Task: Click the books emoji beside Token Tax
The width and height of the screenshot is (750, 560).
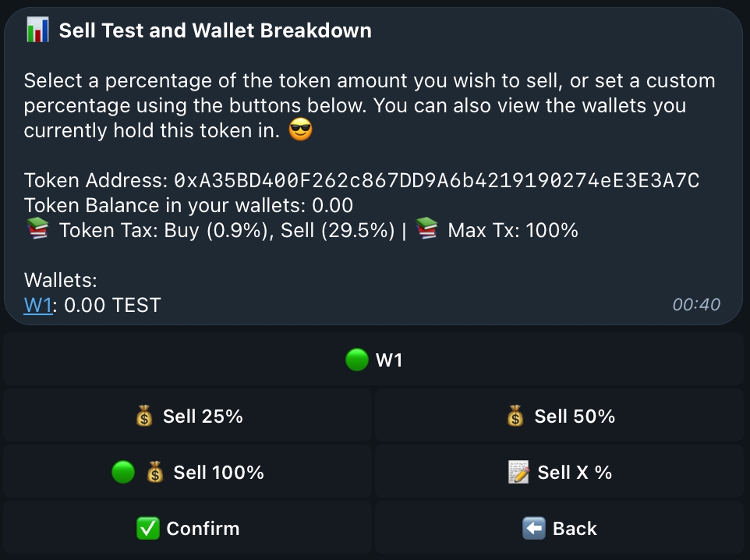Action: [x=37, y=230]
